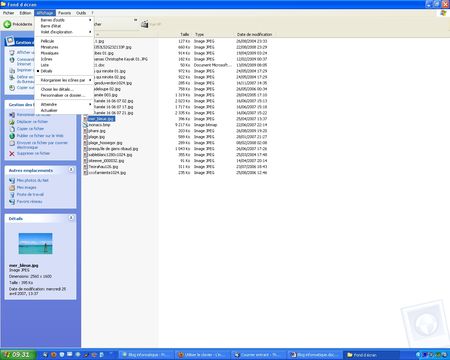Click the Favoris réseau icon

(12, 202)
